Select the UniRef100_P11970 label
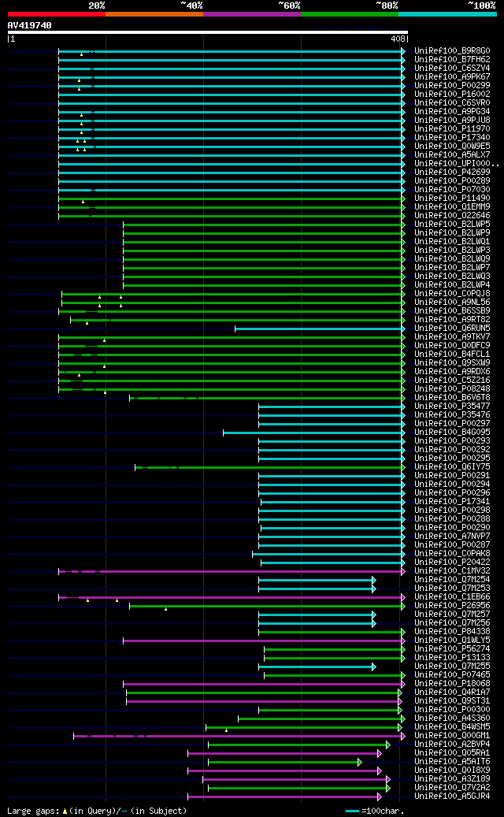This screenshot has width=504, height=817. click(x=452, y=128)
